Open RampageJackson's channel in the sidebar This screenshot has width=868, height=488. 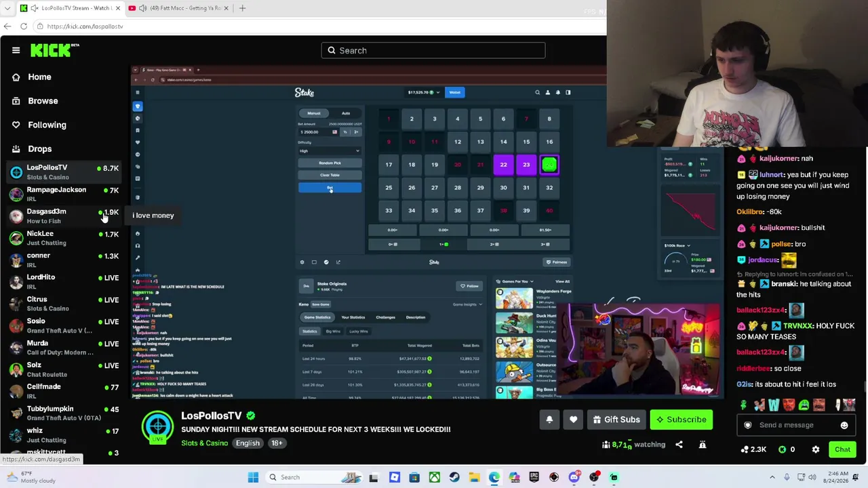pyautogui.click(x=64, y=194)
